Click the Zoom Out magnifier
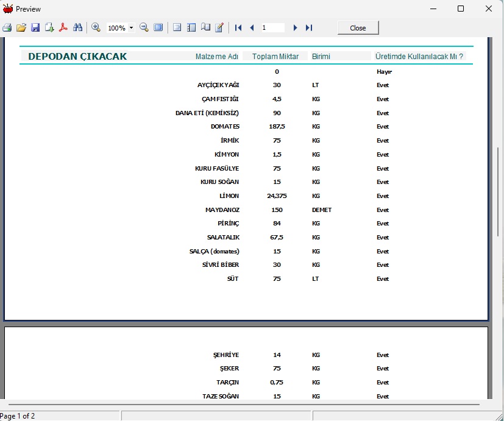The image size is (504, 421). click(x=144, y=27)
